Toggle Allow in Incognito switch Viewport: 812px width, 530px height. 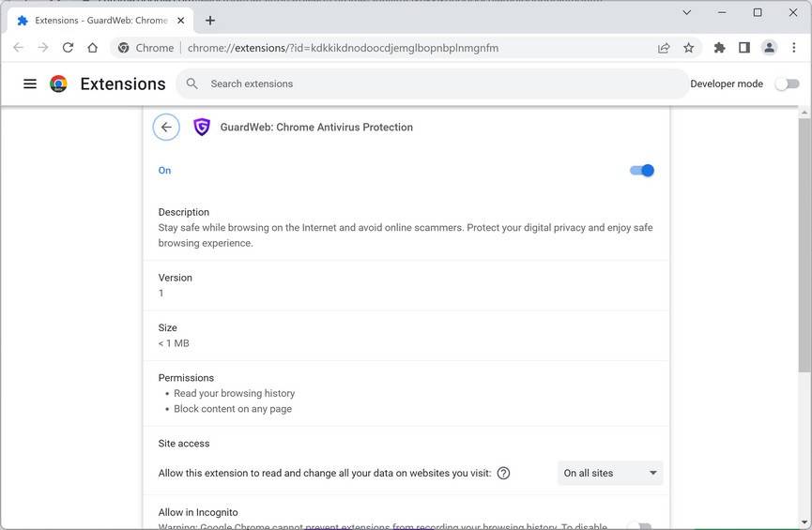(x=639, y=525)
